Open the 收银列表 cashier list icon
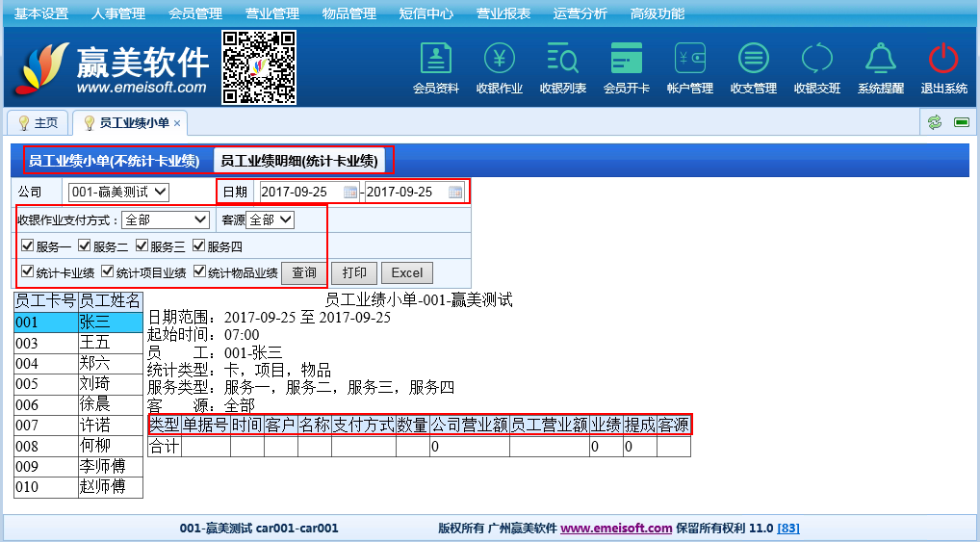The height and width of the screenshot is (542, 980). point(562,60)
